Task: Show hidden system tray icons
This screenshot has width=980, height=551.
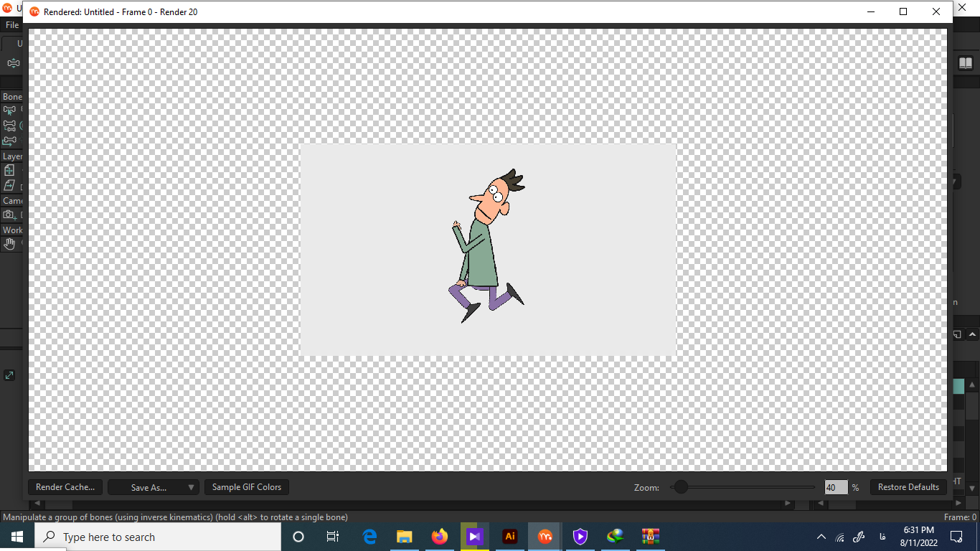Action: click(821, 537)
